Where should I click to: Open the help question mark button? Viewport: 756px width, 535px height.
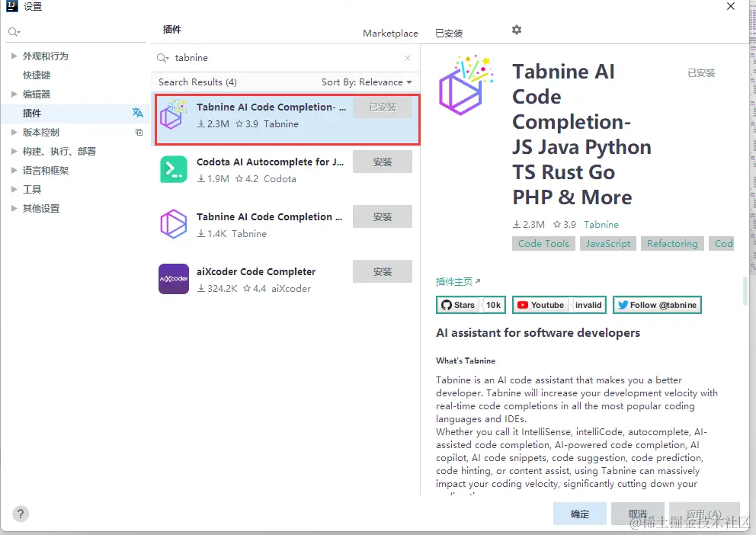[x=21, y=514]
